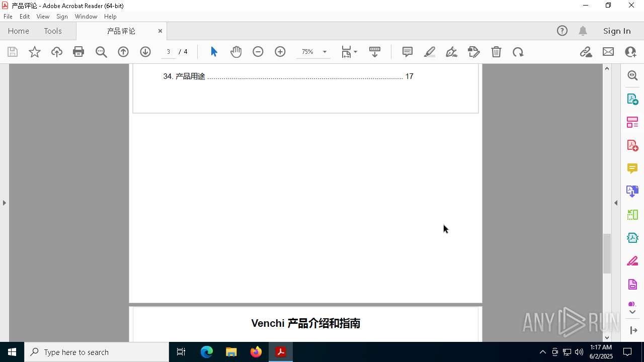Go to the next page with the down arrow
644x362 pixels.
(x=145, y=52)
